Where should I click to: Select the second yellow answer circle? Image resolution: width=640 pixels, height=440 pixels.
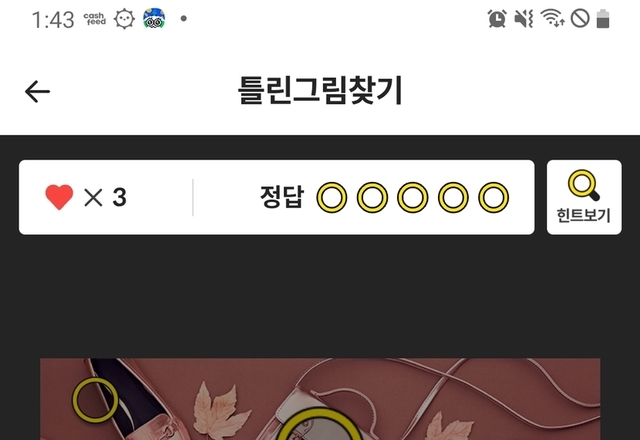pyautogui.click(x=372, y=198)
